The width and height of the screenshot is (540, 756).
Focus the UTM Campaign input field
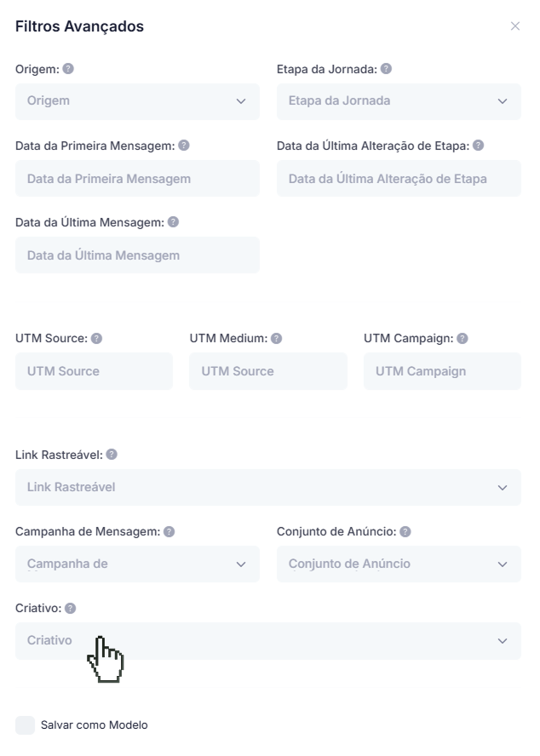(x=442, y=372)
